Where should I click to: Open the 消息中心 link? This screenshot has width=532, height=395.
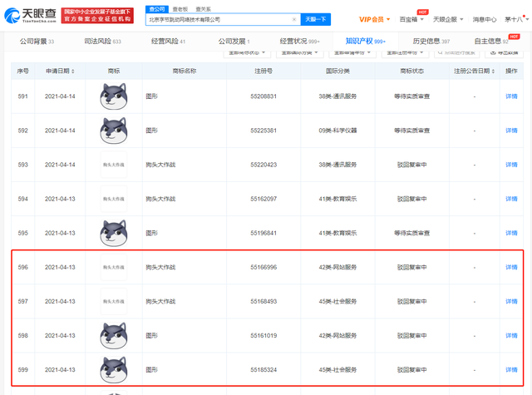pyautogui.click(x=484, y=19)
